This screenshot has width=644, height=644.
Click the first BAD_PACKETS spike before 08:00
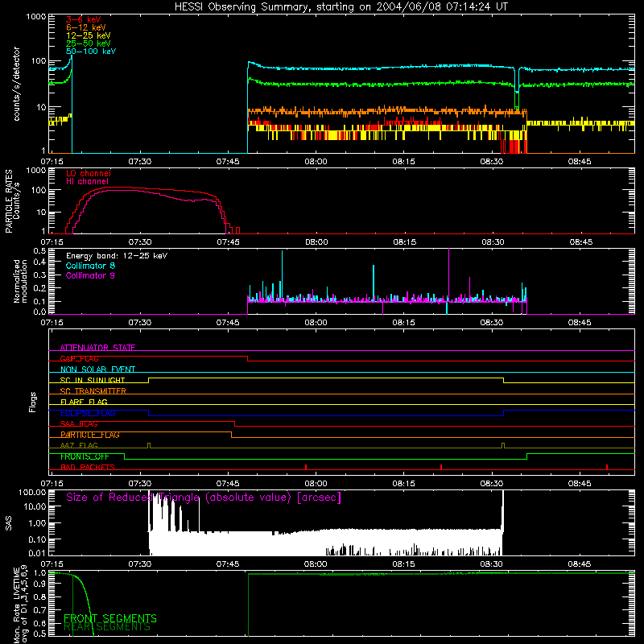tap(306, 467)
